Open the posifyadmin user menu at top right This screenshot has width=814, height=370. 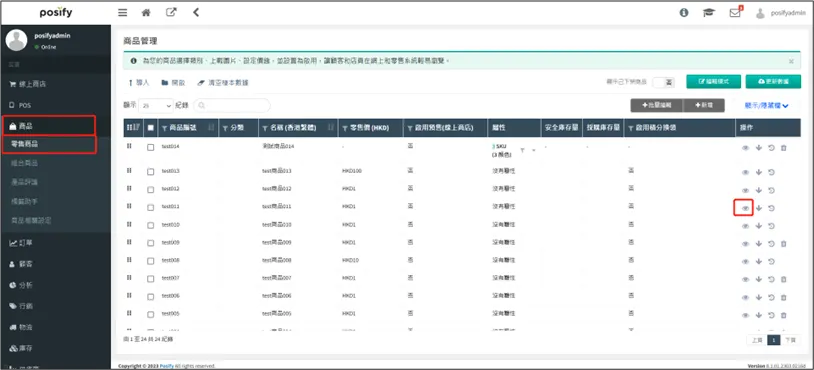780,13
